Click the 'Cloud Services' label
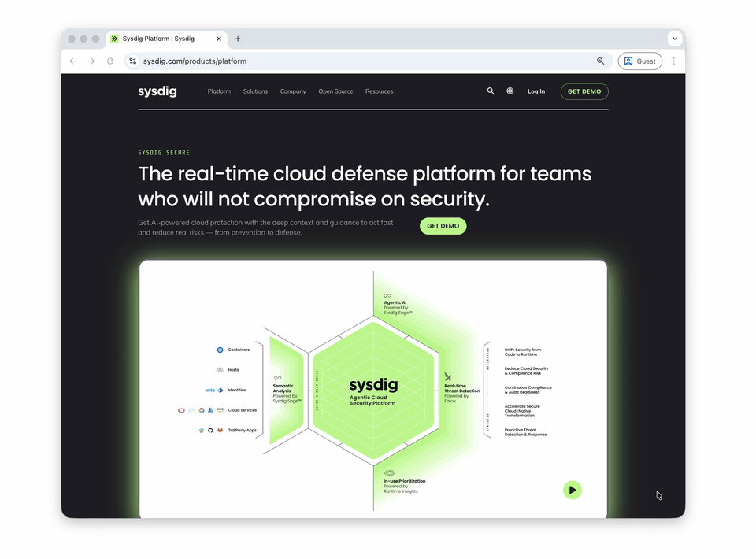This screenshot has width=756, height=559. 242,410
